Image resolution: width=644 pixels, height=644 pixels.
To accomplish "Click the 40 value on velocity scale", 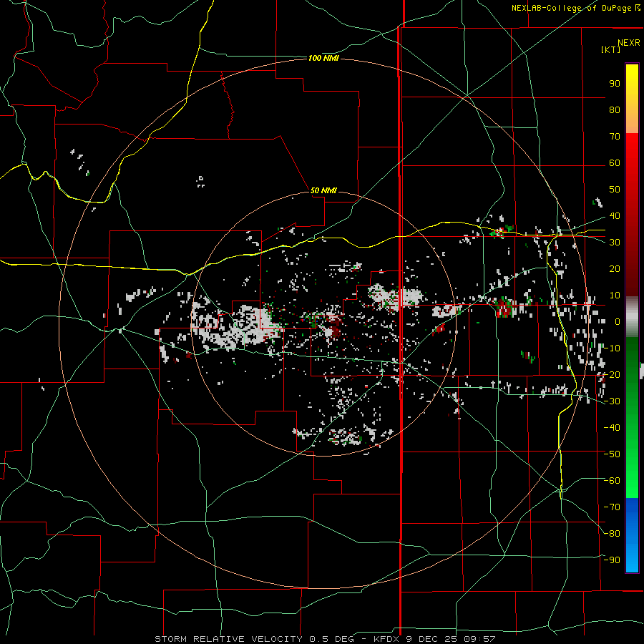I will point(615,216).
